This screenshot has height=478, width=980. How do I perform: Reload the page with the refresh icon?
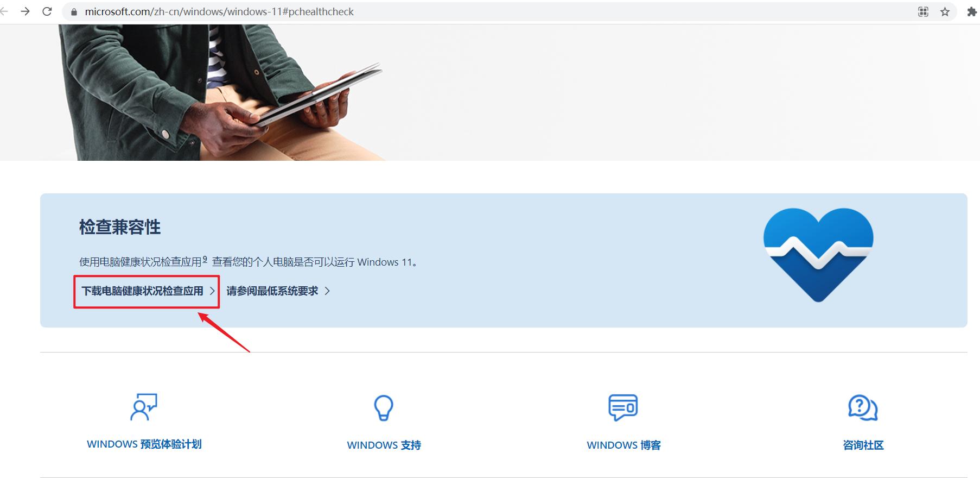(47, 11)
